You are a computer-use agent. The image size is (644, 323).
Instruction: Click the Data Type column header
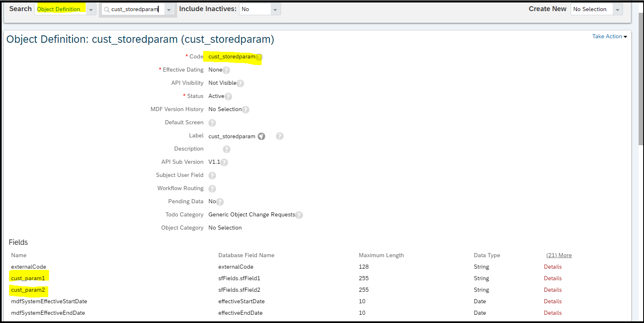[487, 255]
